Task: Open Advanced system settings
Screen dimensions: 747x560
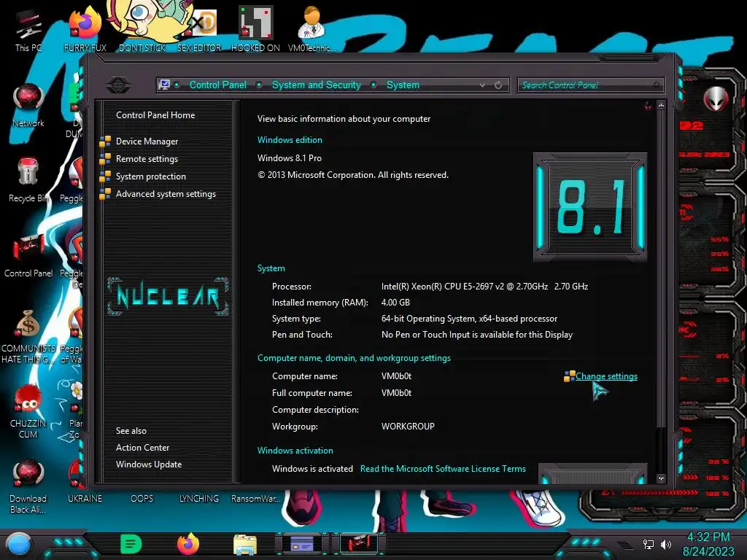Action: 166,194
